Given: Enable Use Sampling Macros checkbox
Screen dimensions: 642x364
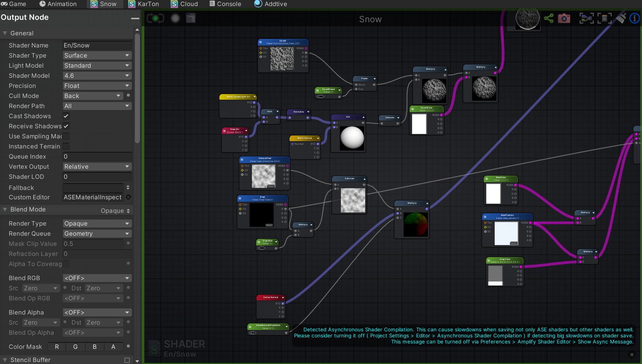Looking at the screenshot, I should click(66, 136).
